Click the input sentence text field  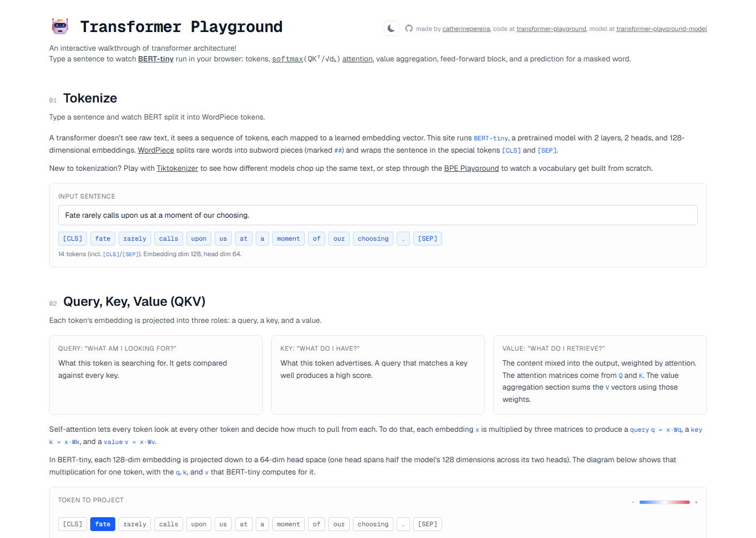[x=378, y=215]
